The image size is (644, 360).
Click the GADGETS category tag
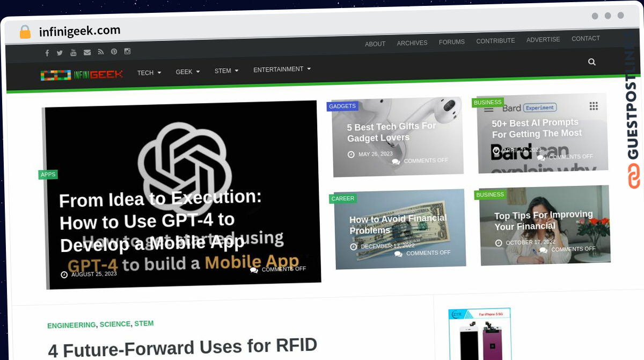342,106
